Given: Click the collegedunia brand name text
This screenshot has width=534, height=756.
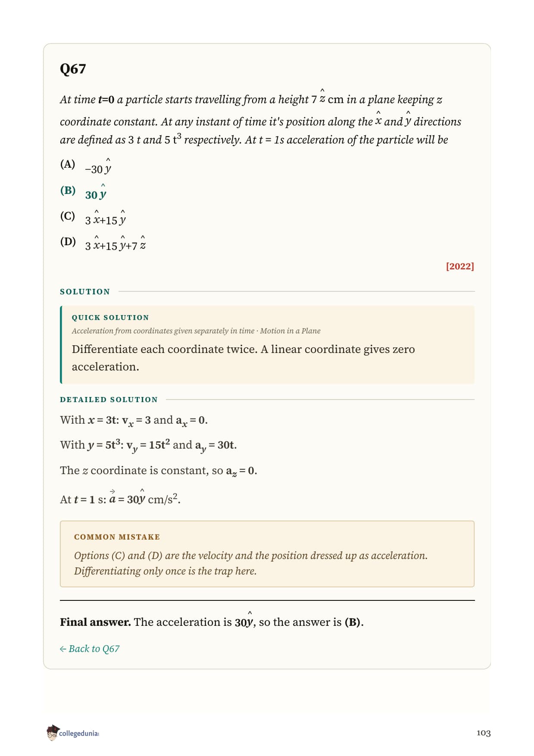Looking at the screenshot, I should point(79,733).
